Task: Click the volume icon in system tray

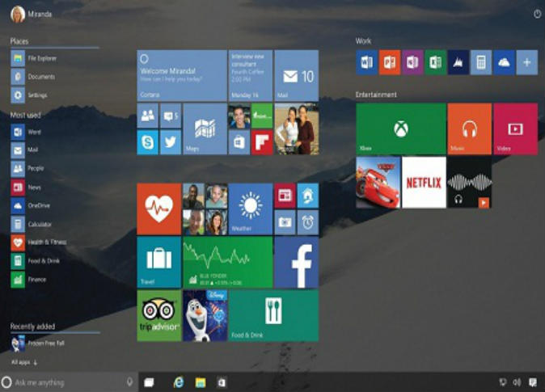Action: click(x=518, y=382)
